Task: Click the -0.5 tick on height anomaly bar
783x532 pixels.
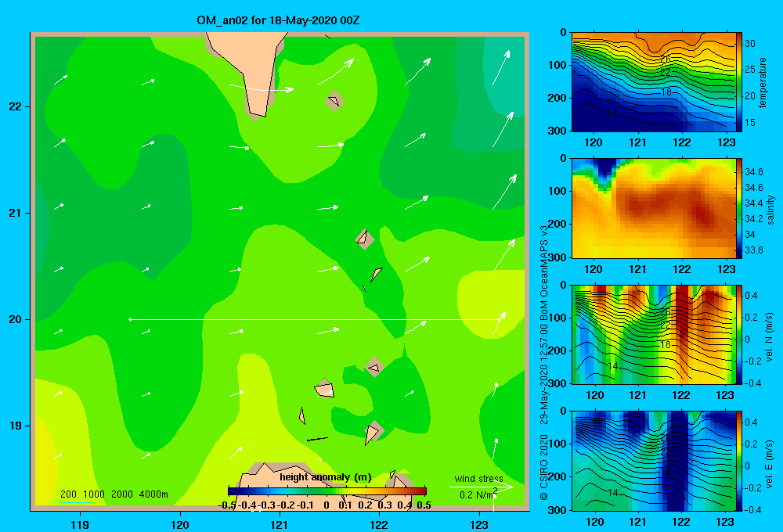Action: pyautogui.click(x=227, y=505)
